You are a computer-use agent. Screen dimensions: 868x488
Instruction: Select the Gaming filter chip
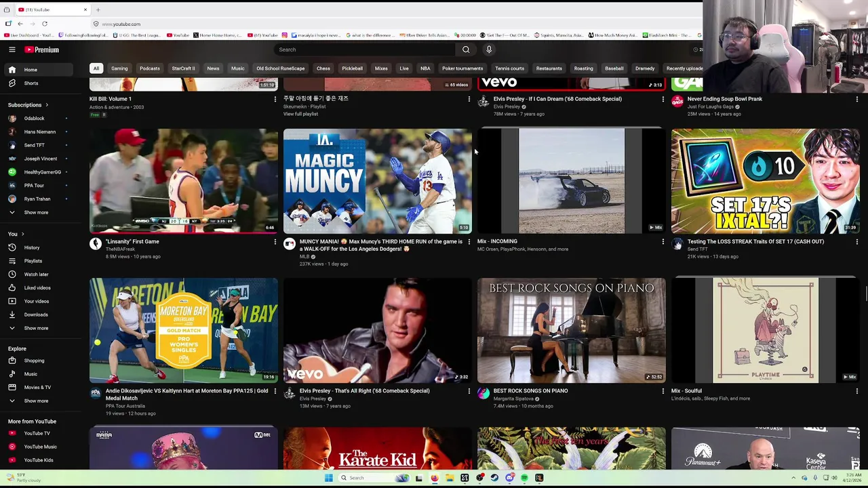(119, 68)
